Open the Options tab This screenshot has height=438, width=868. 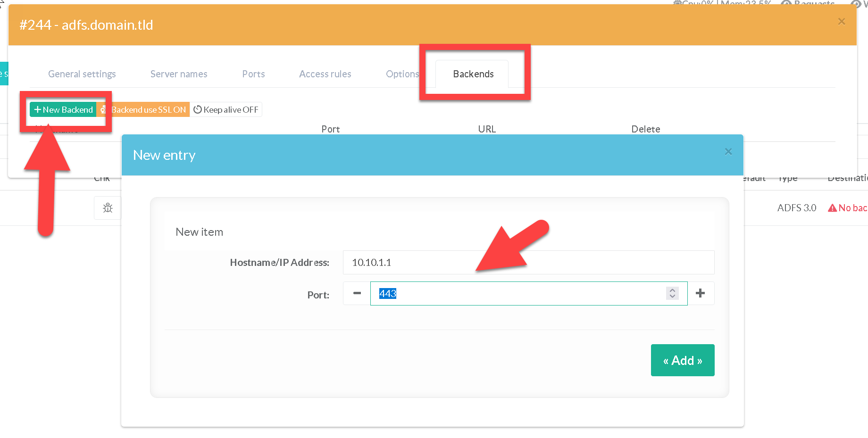click(x=402, y=74)
